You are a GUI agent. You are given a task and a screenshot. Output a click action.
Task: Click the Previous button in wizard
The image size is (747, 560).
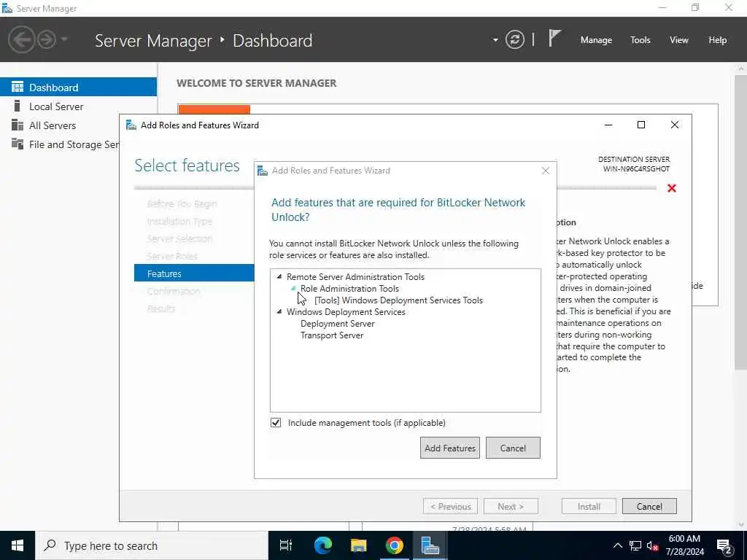[450, 507]
